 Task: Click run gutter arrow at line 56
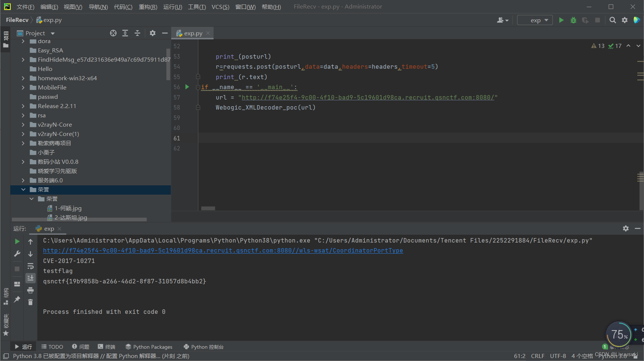click(187, 87)
